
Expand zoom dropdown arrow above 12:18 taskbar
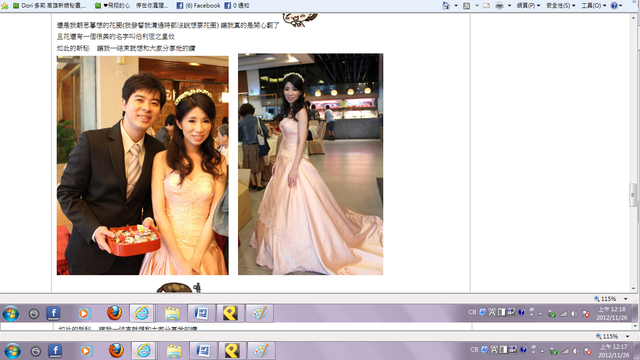[x=625, y=299]
